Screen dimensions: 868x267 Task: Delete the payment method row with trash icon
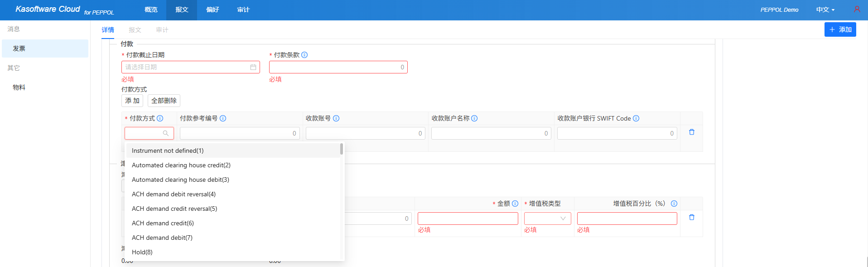pos(691,132)
